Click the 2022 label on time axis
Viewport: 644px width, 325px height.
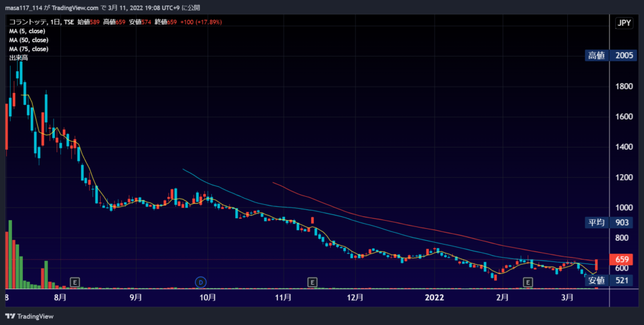434,297
